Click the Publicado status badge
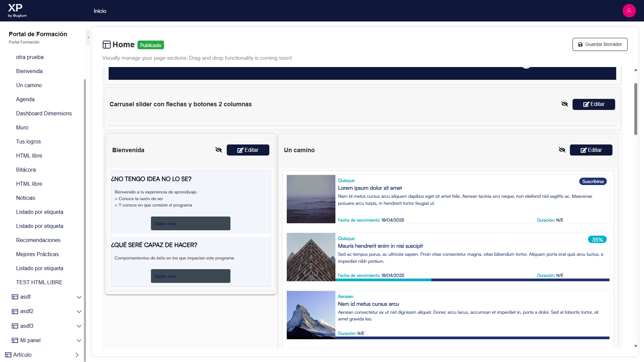The width and height of the screenshot is (644, 362). (x=151, y=45)
